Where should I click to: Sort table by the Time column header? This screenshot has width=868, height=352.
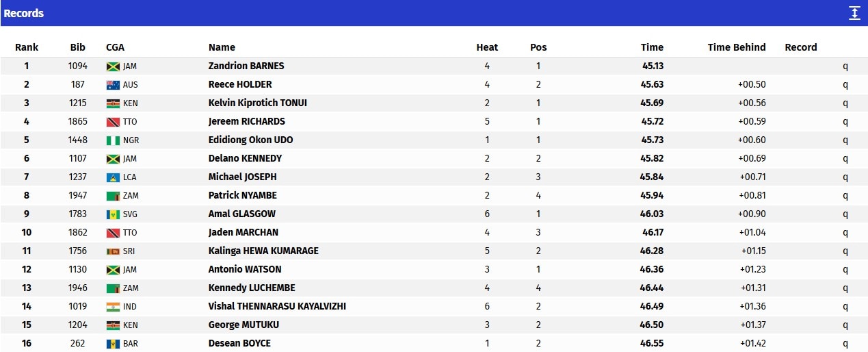[652, 47]
